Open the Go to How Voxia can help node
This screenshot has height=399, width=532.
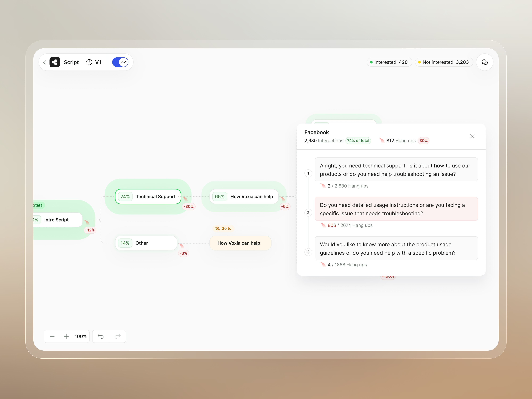[240, 243]
